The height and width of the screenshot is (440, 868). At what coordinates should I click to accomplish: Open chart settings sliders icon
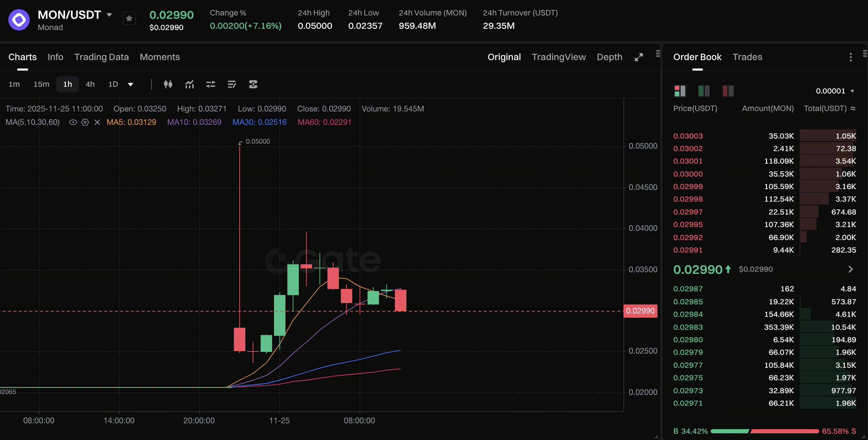point(211,84)
